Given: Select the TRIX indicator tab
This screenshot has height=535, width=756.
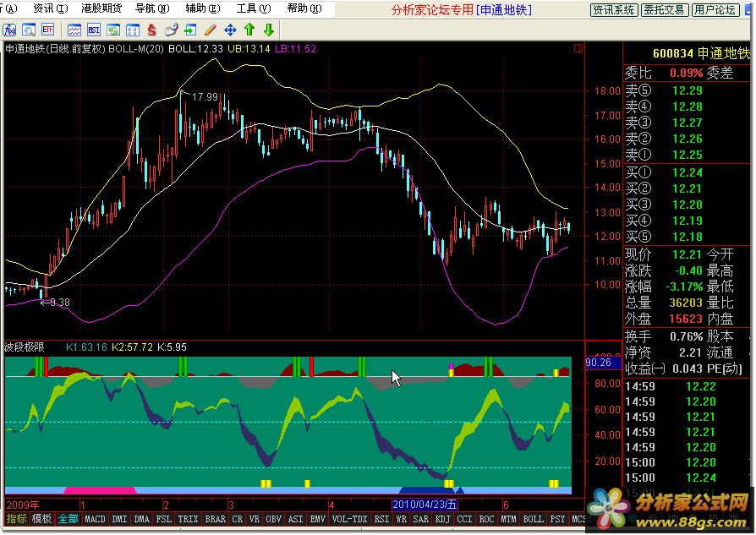Looking at the screenshot, I should [x=188, y=519].
